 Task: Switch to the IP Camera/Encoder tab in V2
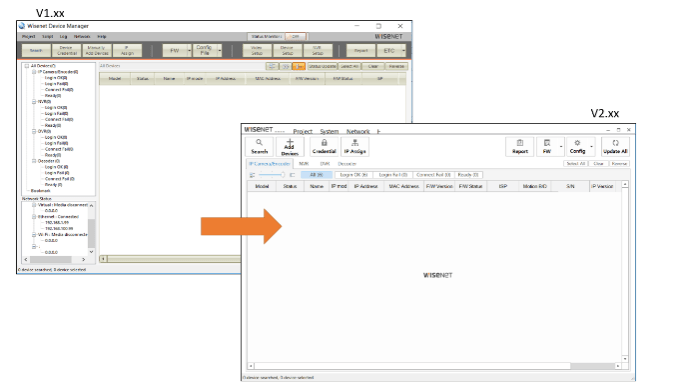pos(270,164)
